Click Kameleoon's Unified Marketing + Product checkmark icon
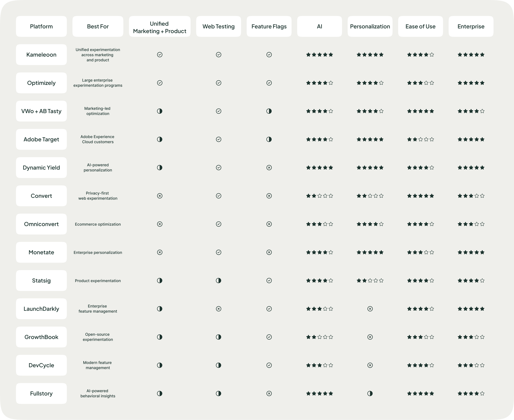 point(160,55)
